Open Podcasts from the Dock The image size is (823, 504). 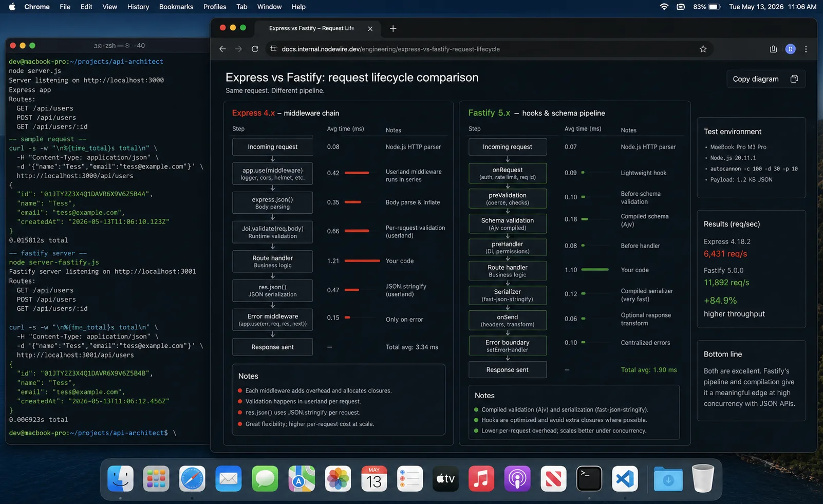tap(517, 479)
